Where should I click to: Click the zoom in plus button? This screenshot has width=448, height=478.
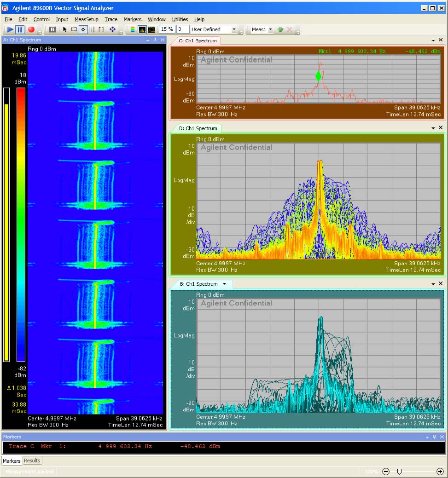pos(440,472)
